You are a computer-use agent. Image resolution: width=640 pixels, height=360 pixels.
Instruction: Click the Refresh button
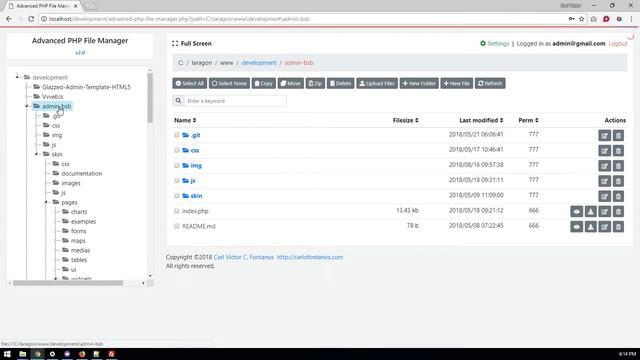[x=490, y=83]
